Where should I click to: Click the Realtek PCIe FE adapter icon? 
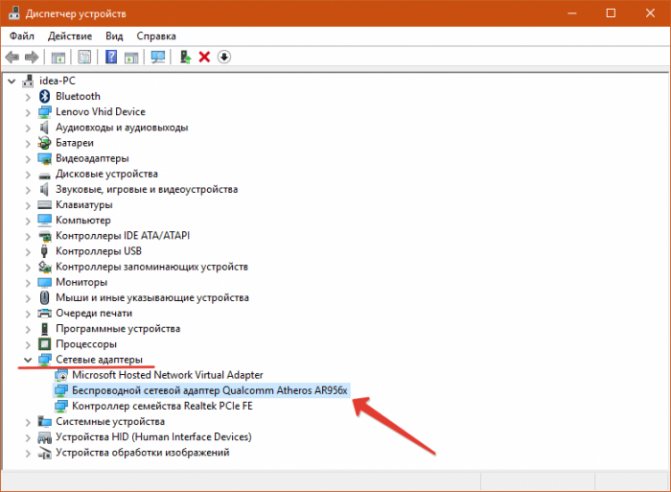click(x=61, y=406)
